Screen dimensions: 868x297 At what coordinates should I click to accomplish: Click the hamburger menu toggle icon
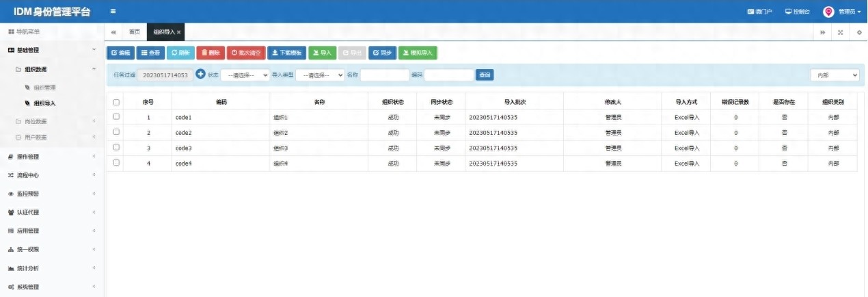pyautogui.click(x=113, y=12)
